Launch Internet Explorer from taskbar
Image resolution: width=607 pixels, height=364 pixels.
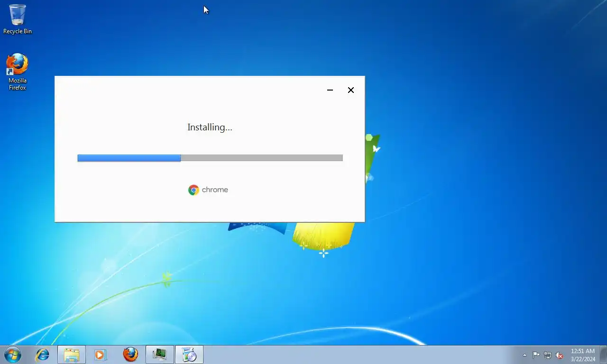point(43,355)
